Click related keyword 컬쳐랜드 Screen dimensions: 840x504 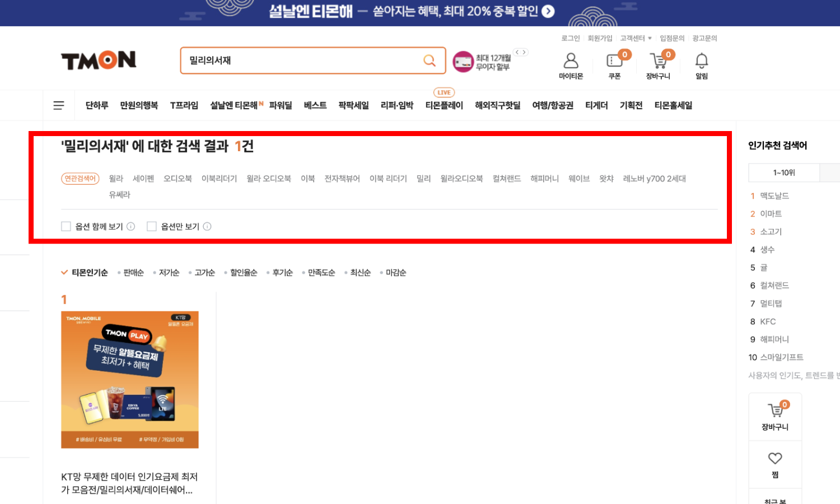pyautogui.click(x=507, y=179)
